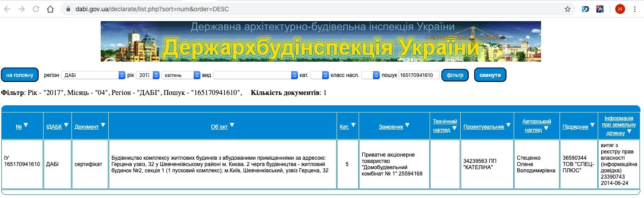Reload the page with refresh icon
The width and height of the screenshot is (644, 198).
point(36,9)
